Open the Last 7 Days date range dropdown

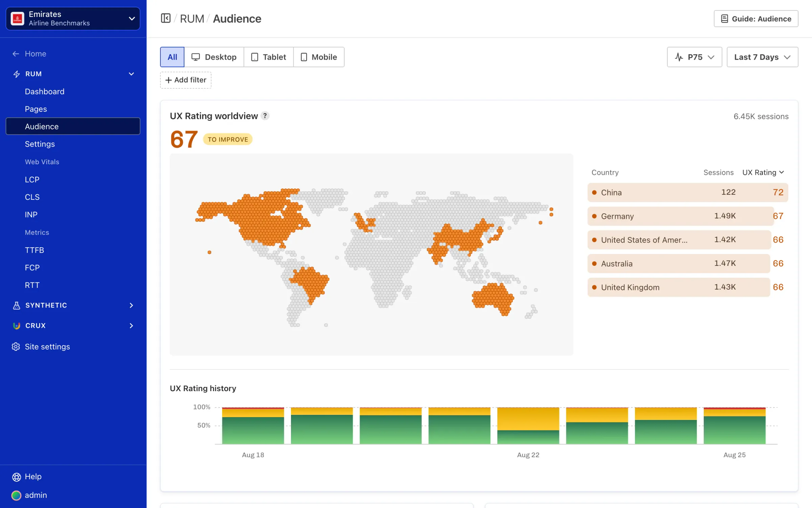(762, 57)
